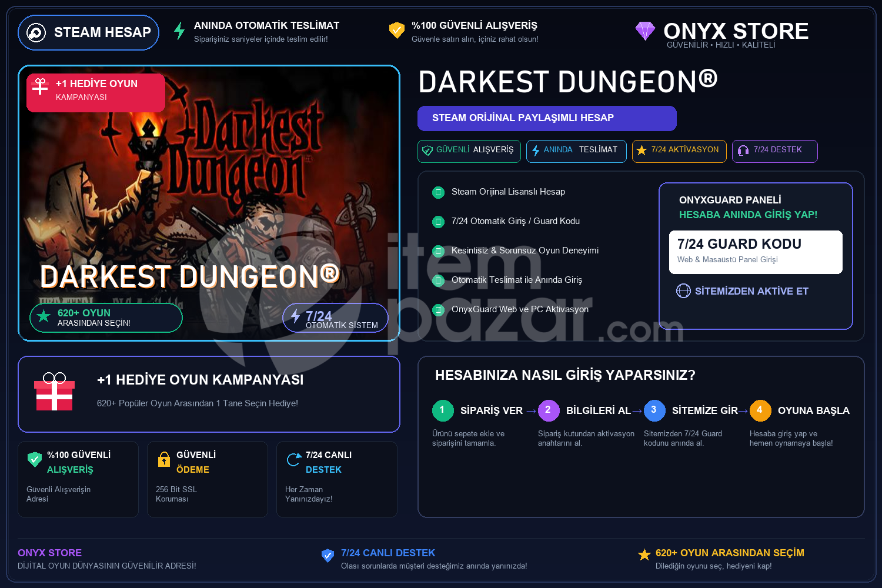
Task: Click the blue shield icon beside footer 7/24 Canlı Destek
Action: click(x=328, y=556)
